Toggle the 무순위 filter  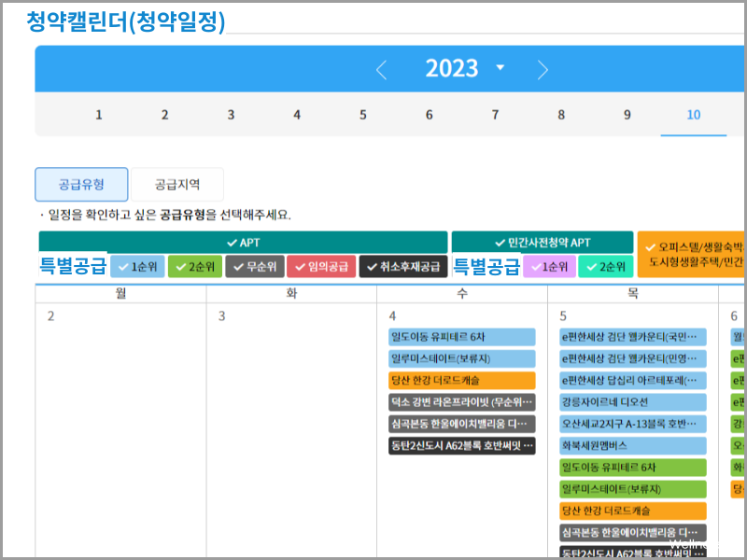pyautogui.click(x=254, y=266)
